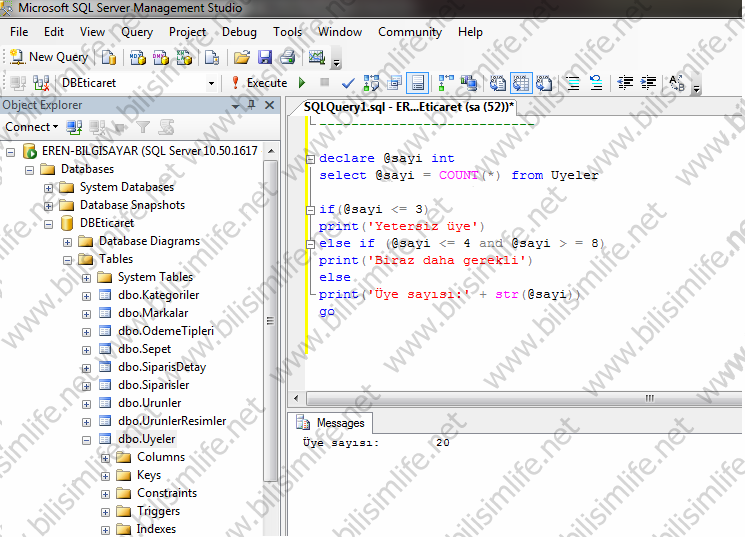Click the Query Options icon
Viewport: 745px width, 537px height.
click(394, 83)
